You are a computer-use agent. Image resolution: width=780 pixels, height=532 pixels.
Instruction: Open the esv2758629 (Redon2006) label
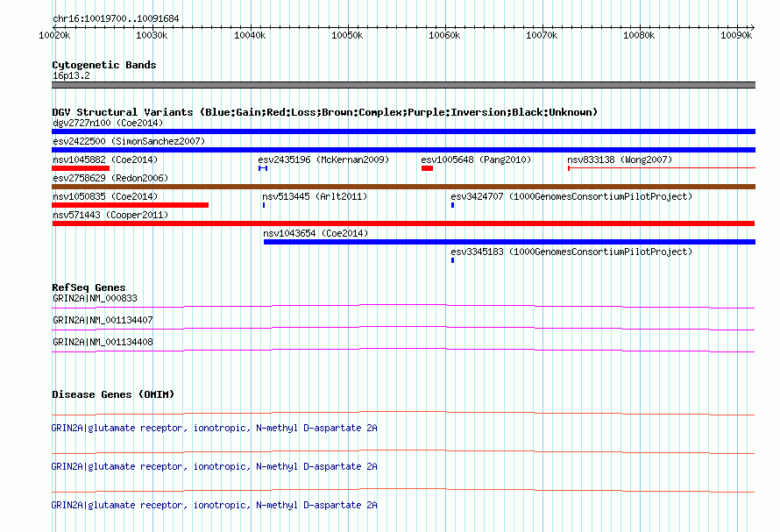click(110, 178)
